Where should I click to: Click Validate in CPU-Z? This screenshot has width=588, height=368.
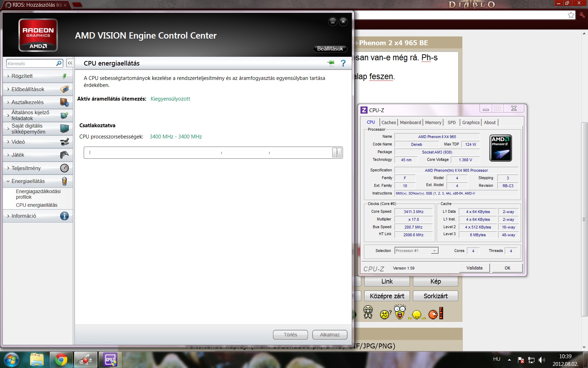pyautogui.click(x=474, y=268)
